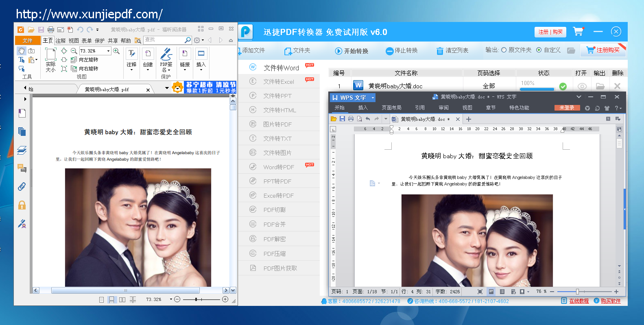Expand the 注释 dropdown in Foxit ribbon

click(x=131, y=70)
